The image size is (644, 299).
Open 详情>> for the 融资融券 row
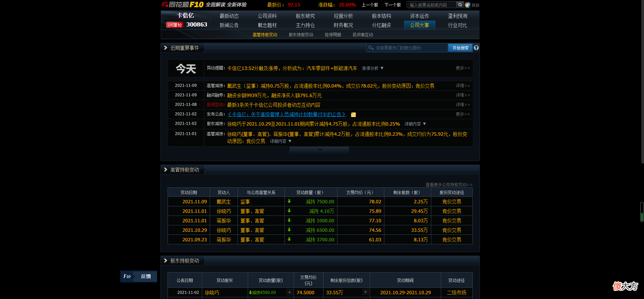(x=463, y=95)
